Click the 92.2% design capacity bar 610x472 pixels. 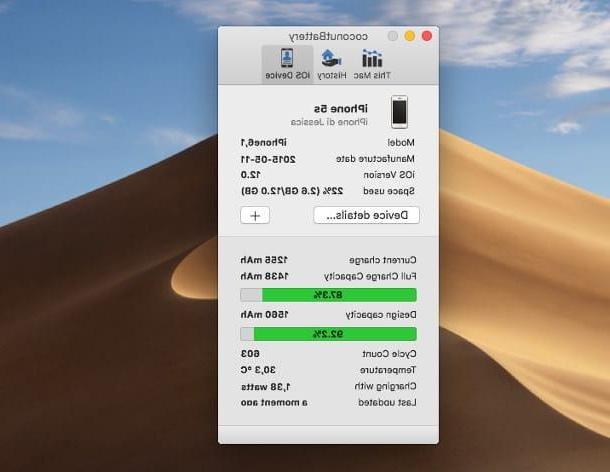[x=328, y=334]
